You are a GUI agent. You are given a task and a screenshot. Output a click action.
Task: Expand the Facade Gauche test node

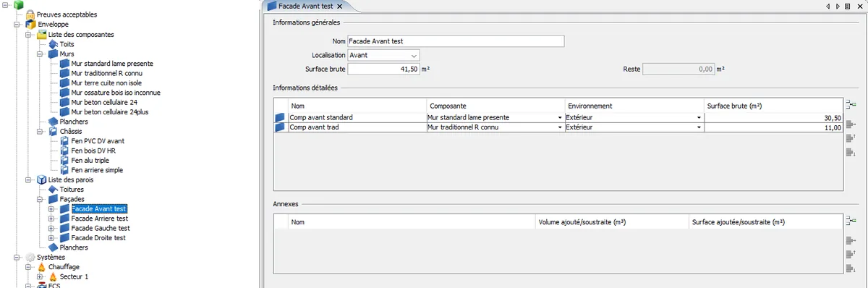coord(51,228)
